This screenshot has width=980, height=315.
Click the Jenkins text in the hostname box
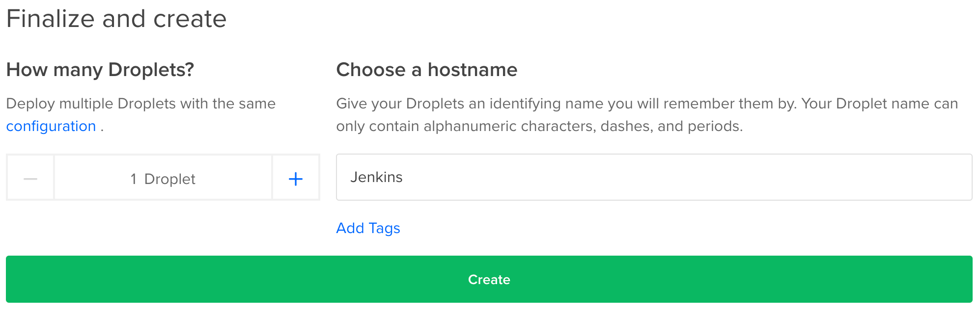tap(376, 177)
